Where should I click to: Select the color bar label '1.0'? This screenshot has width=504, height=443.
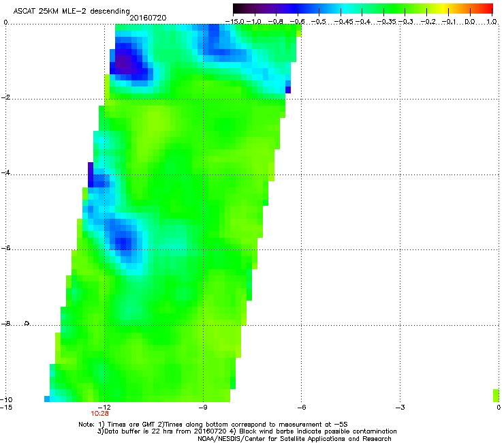click(x=492, y=22)
